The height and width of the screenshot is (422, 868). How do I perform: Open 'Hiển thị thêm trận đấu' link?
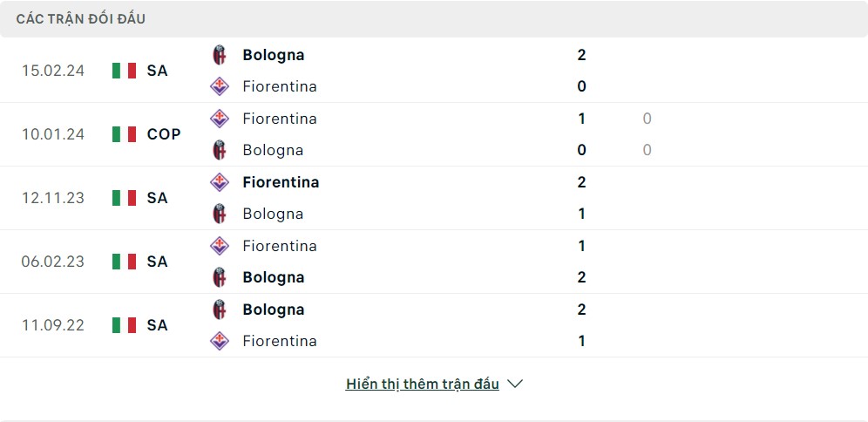(422, 384)
